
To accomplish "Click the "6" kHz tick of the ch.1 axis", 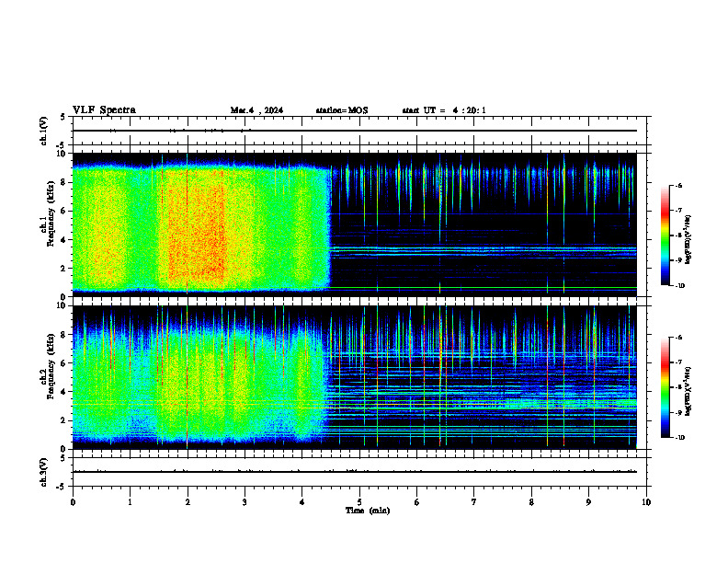I will 63,211.
